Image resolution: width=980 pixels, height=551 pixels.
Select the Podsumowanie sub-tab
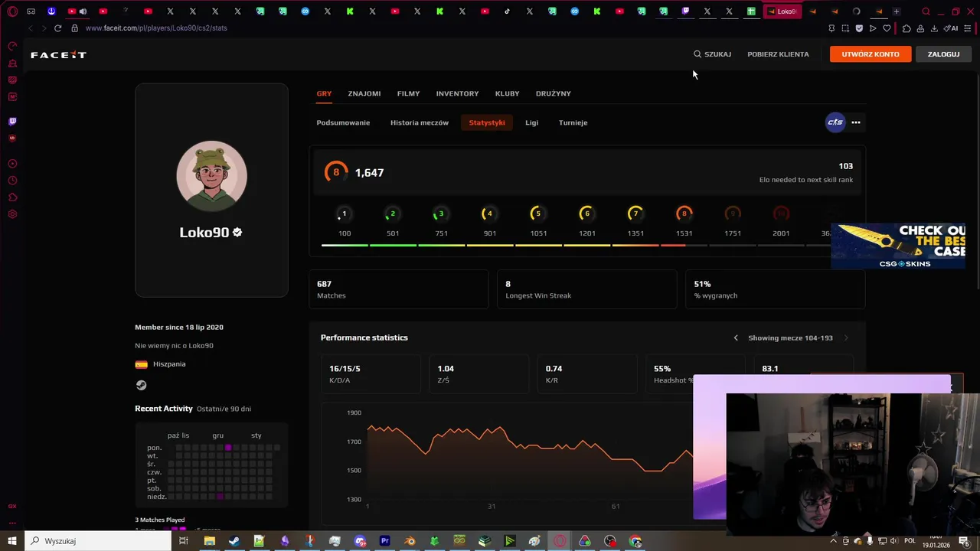(x=343, y=122)
